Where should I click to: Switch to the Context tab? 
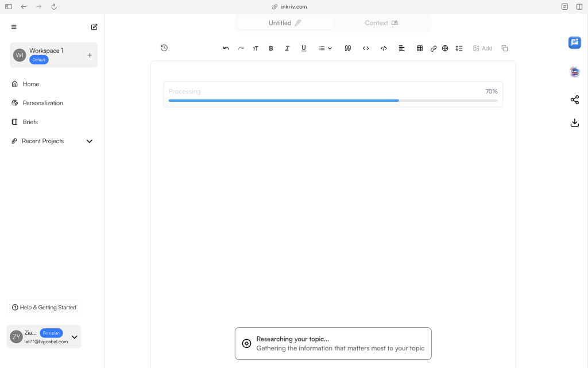click(381, 23)
